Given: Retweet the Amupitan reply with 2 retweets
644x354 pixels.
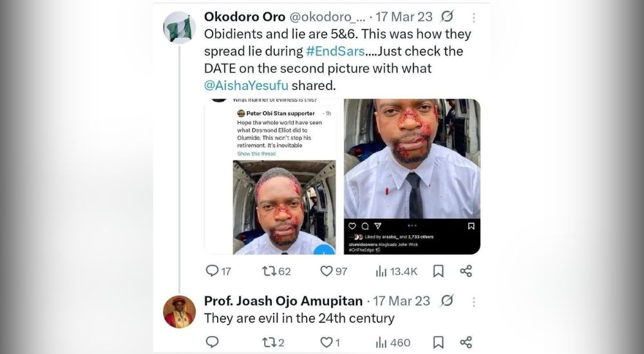Looking at the screenshot, I should (x=269, y=342).
